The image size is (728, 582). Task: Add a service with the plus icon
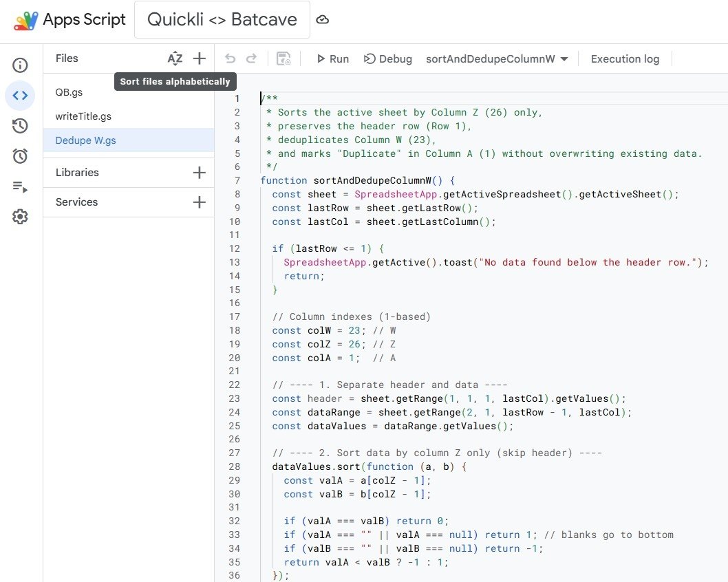pos(199,202)
